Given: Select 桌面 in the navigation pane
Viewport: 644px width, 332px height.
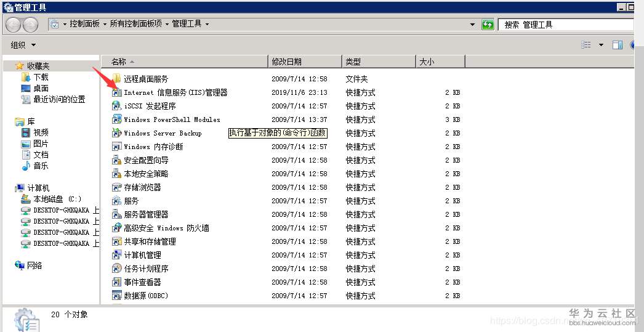Looking at the screenshot, I should tap(41, 88).
